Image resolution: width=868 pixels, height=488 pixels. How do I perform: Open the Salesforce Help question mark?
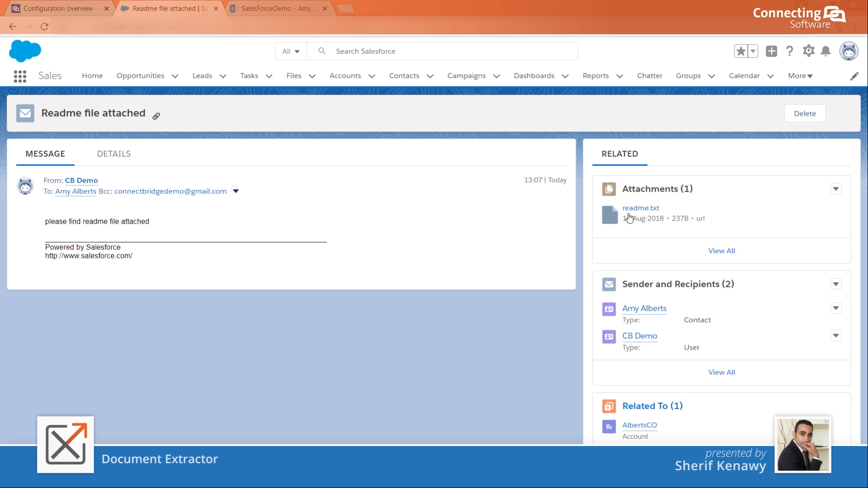coord(790,51)
